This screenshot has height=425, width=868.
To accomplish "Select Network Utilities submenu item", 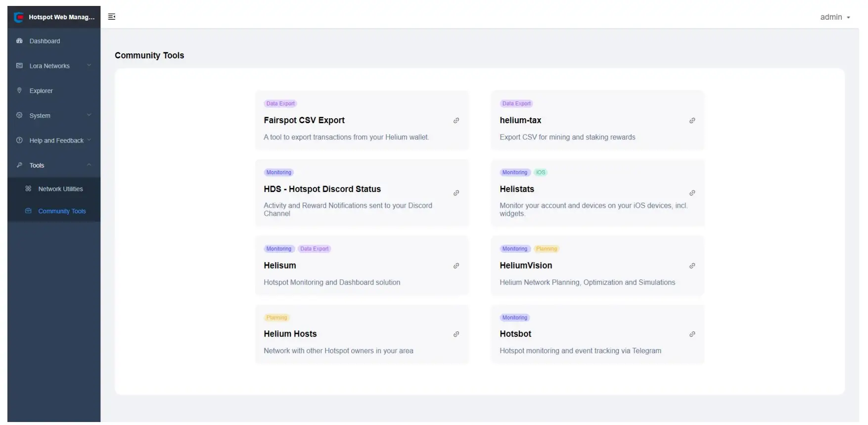I will coord(54,189).
